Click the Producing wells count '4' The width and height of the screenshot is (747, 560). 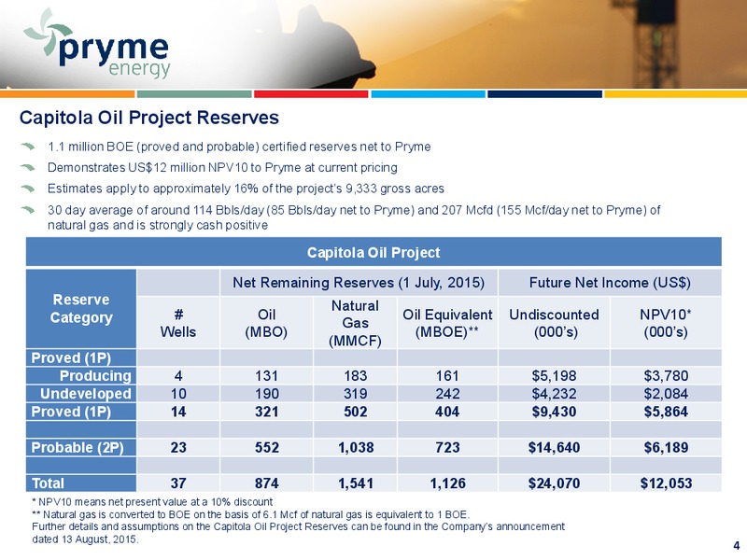178,376
